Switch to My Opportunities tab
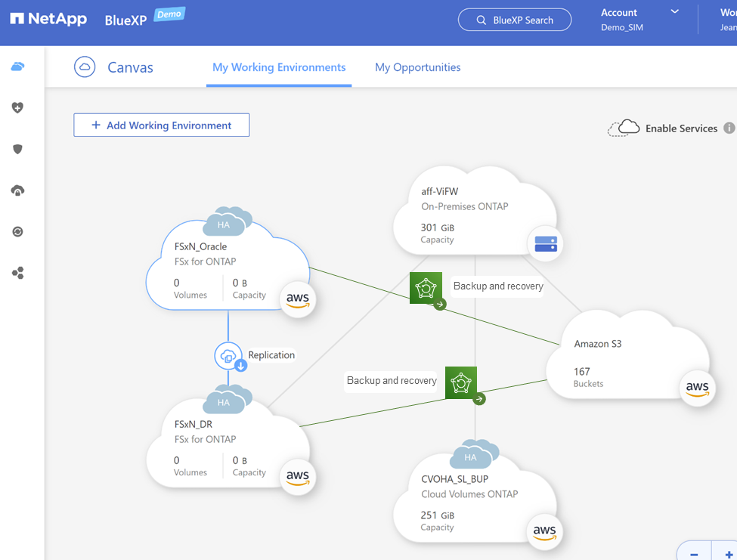737x560 pixels. pos(417,67)
